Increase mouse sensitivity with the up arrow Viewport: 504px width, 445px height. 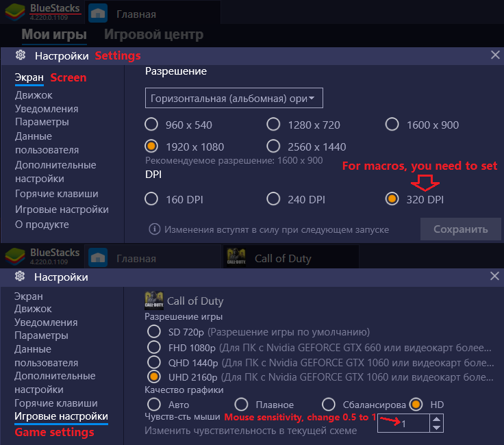(x=436, y=419)
